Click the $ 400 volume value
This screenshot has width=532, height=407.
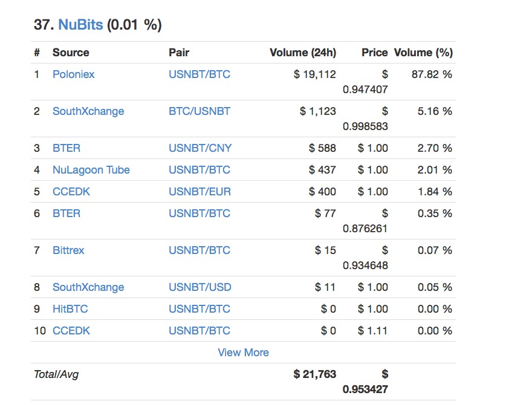click(x=322, y=192)
